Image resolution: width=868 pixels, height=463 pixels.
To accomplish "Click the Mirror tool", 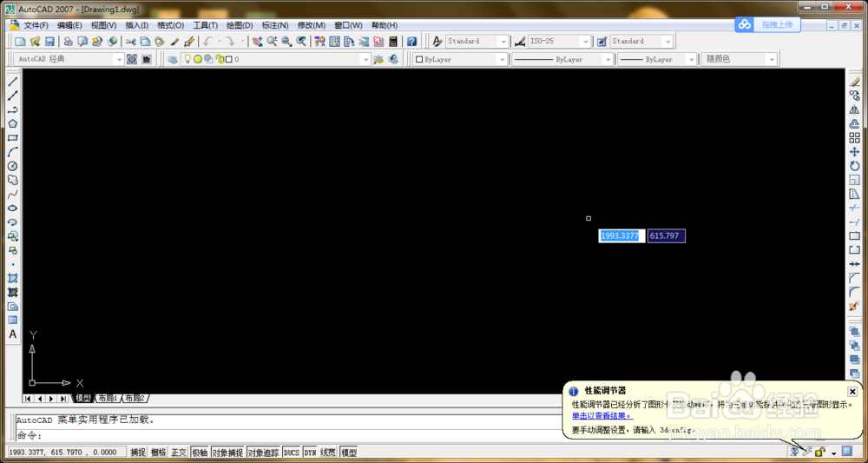I will point(854,109).
